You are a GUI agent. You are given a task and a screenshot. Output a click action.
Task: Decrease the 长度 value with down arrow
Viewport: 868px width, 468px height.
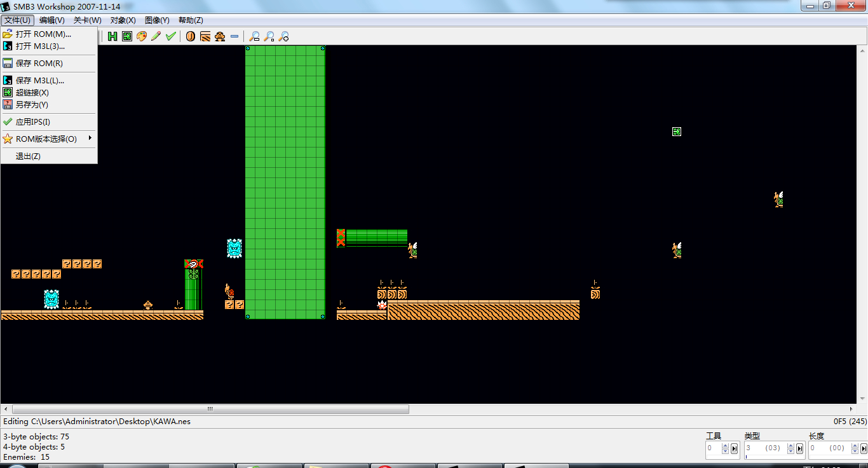pos(855,451)
